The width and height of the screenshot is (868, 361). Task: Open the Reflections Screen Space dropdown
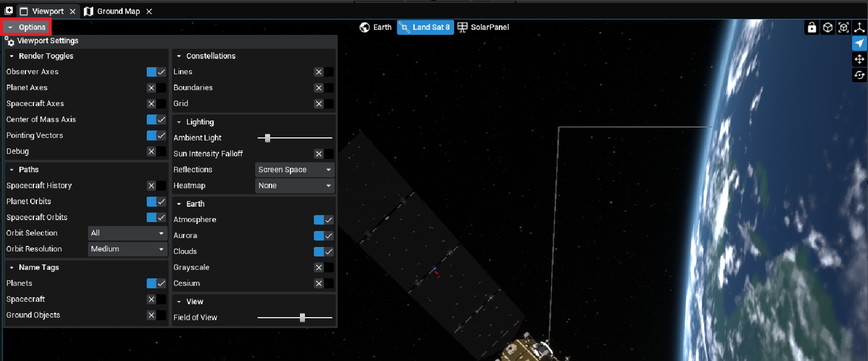tap(294, 170)
